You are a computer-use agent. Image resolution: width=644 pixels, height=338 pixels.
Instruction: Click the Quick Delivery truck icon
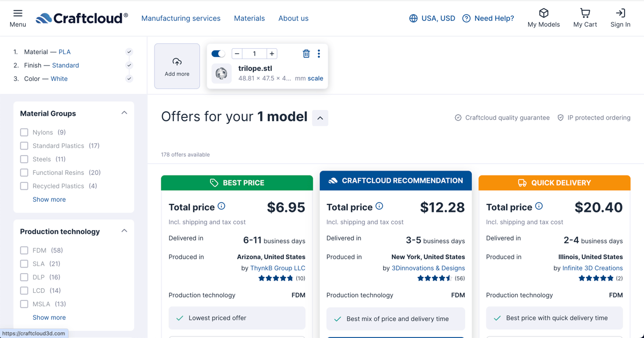click(x=522, y=183)
